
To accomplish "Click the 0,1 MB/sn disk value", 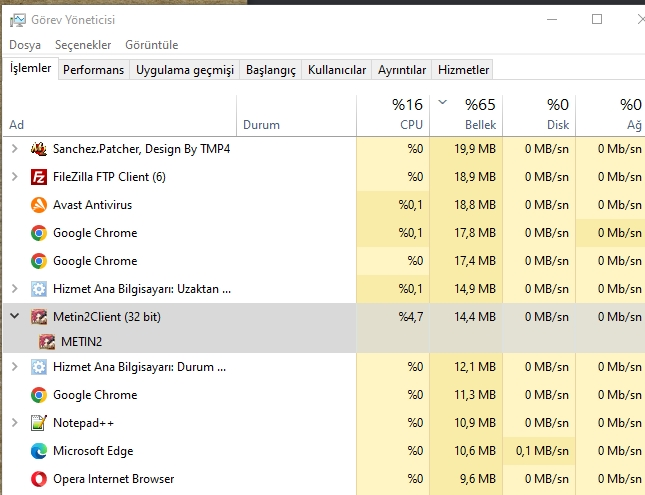I will click(543, 451).
